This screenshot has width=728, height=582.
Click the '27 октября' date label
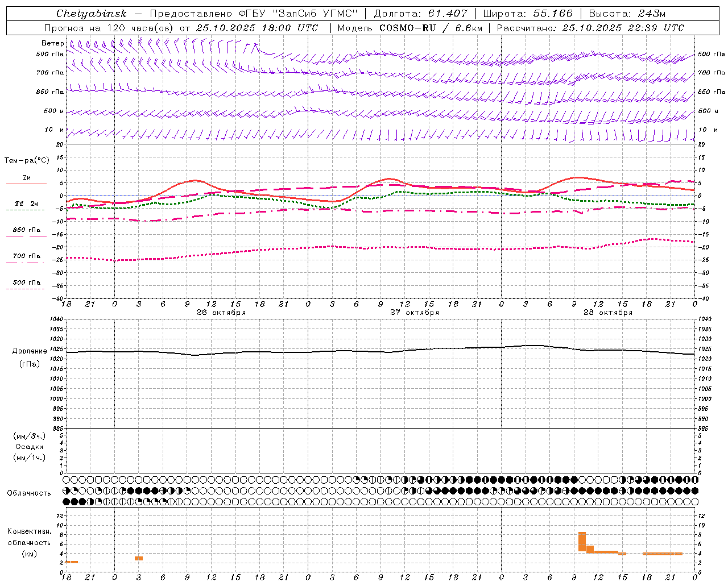click(415, 313)
